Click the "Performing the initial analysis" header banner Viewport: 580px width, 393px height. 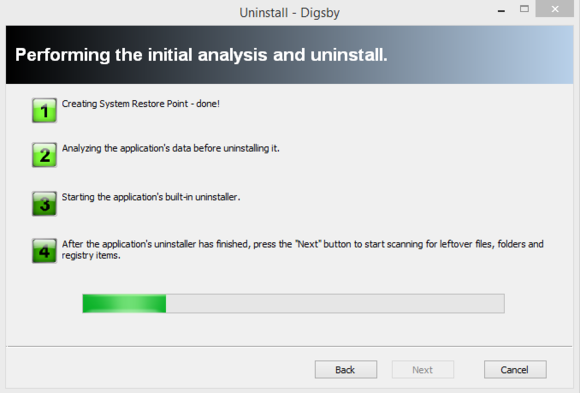pyautogui.click(x=290, y=55)
